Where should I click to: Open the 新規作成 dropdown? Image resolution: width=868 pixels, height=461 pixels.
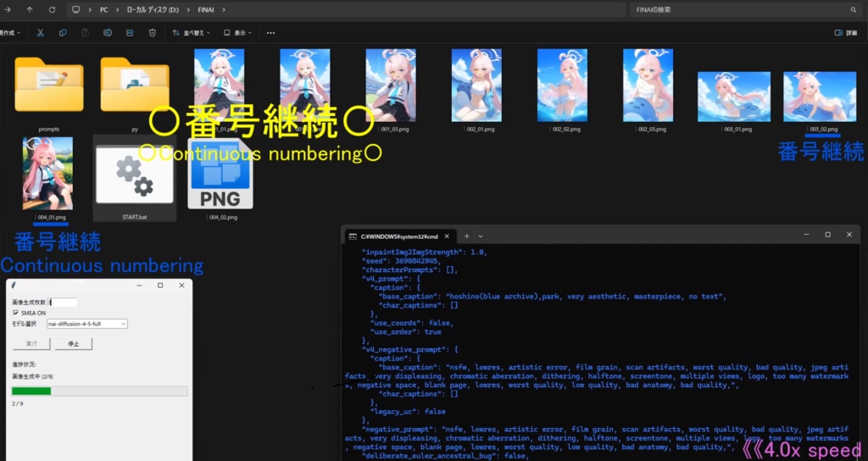[10, 33]
